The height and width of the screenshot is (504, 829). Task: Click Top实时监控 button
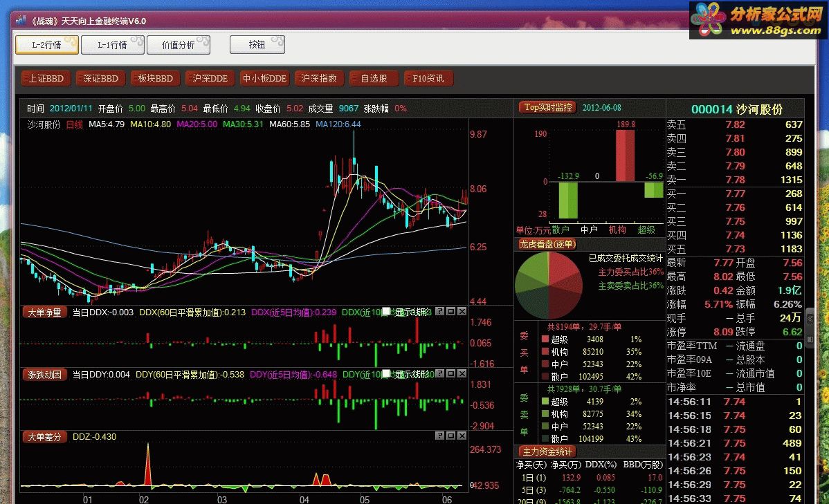click(x=548, y=107)
